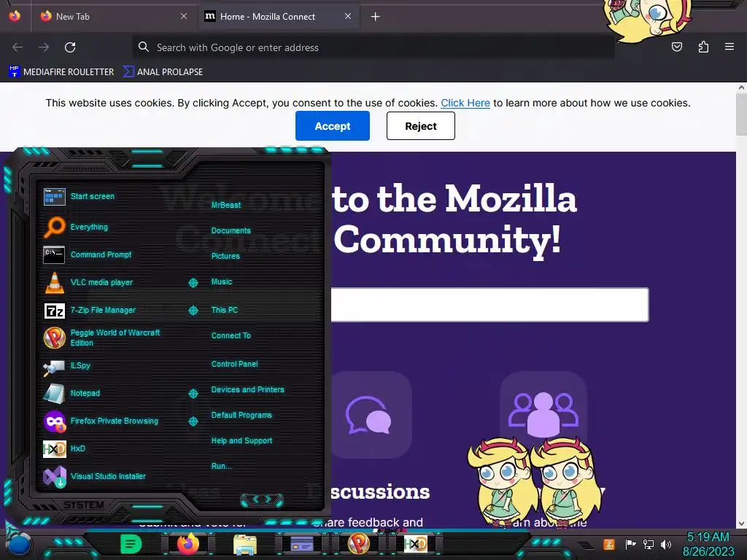The height and width of the screenshot is (560, 747).
Task: Open MrBeast user folder in start menu
Action: (226, 205)
